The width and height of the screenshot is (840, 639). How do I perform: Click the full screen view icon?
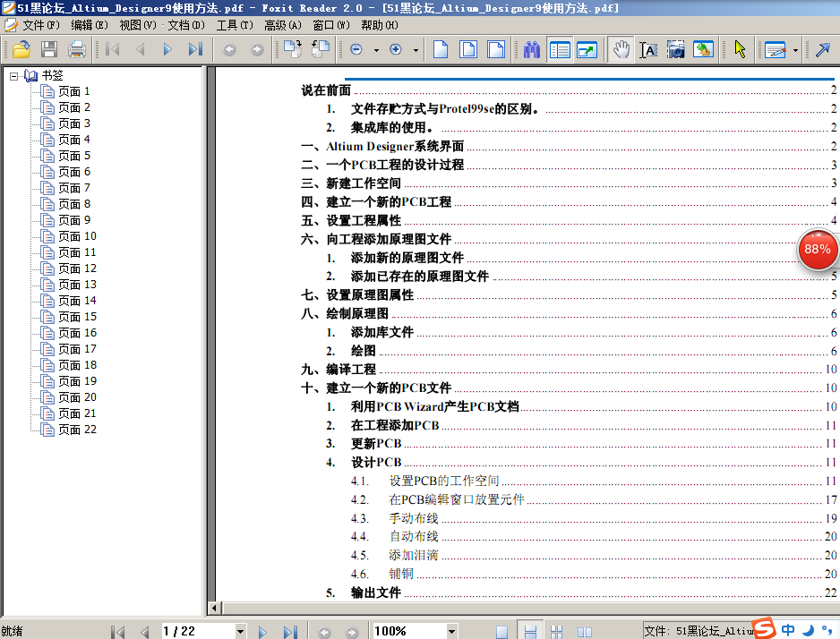[x=587, y=50]
